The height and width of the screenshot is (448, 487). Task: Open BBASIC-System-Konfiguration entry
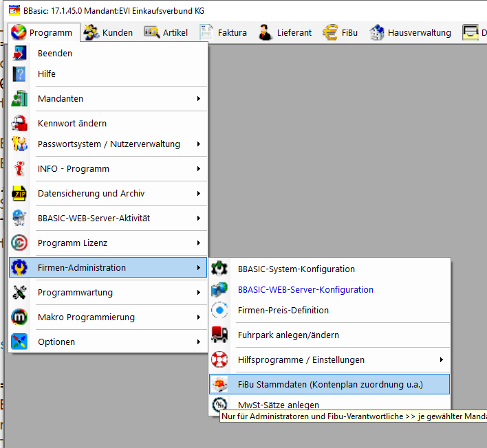(x=329, y=269)
